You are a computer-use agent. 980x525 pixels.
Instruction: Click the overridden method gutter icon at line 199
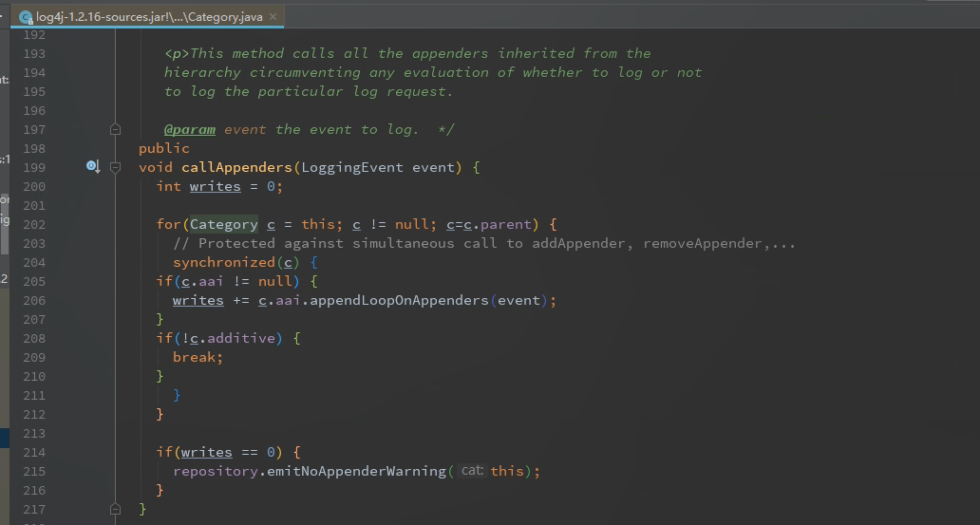[93, 166]
